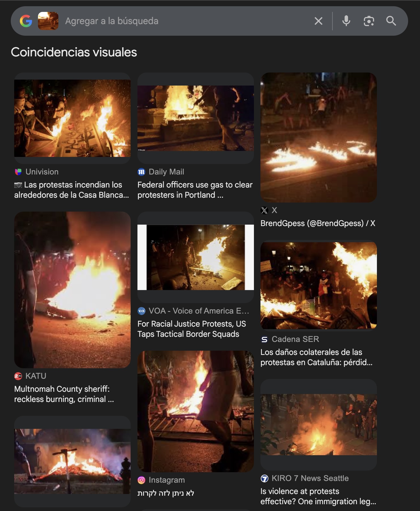420x511 pixels.
Task: Click the Google logo icon
Action: [26, 21]
